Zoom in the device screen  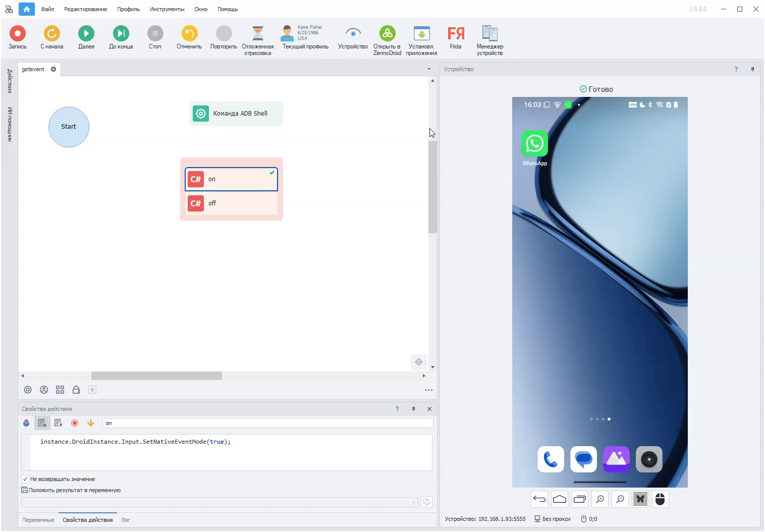[x=600, y=499]
